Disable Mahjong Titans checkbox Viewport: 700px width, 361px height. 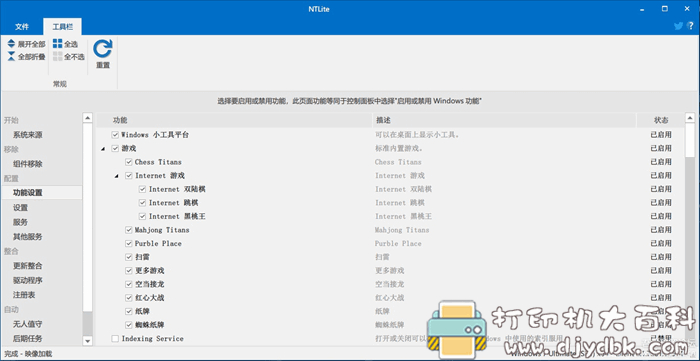click(x=129, y=230)
